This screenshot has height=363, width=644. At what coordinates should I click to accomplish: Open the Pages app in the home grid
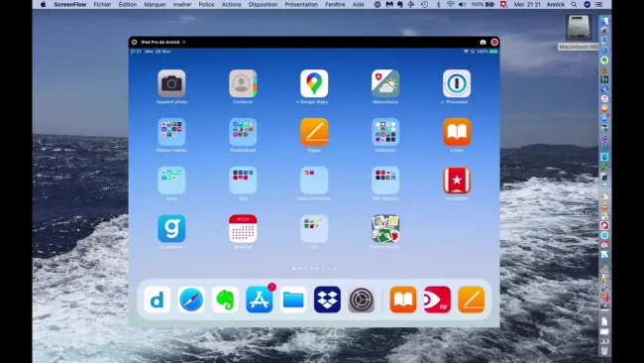pyautogui.click(x=314, y=132)
